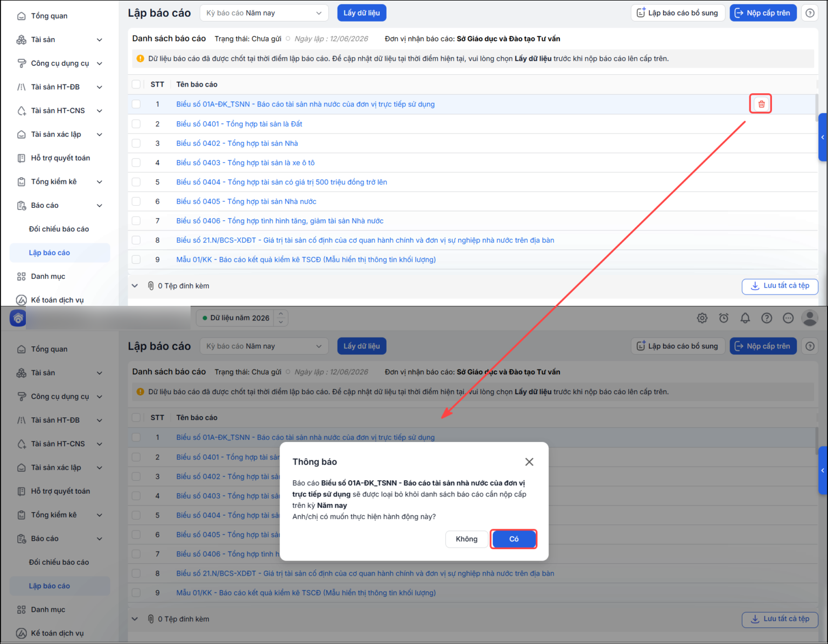Collapse Báo cáo chevron in upper screenshot sidebar

[100, 206]
